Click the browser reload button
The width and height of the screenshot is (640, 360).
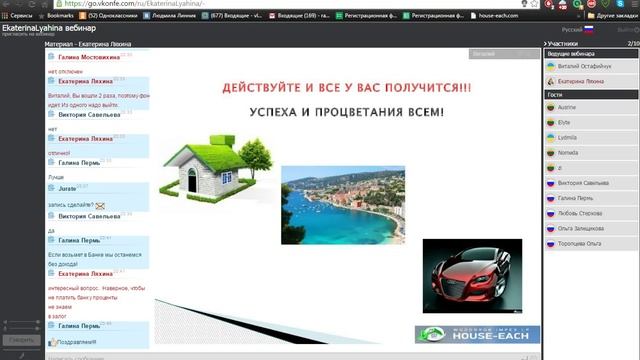click(32, 4)
